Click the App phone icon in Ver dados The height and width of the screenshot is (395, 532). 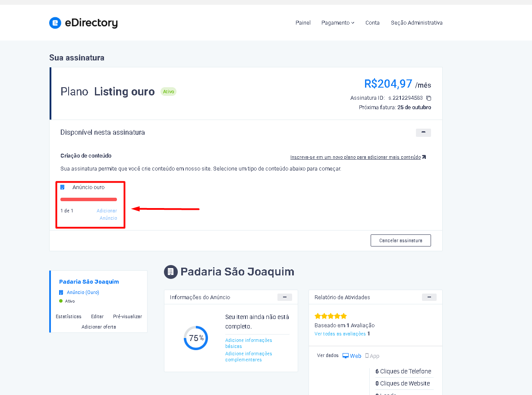pos(367,356)
